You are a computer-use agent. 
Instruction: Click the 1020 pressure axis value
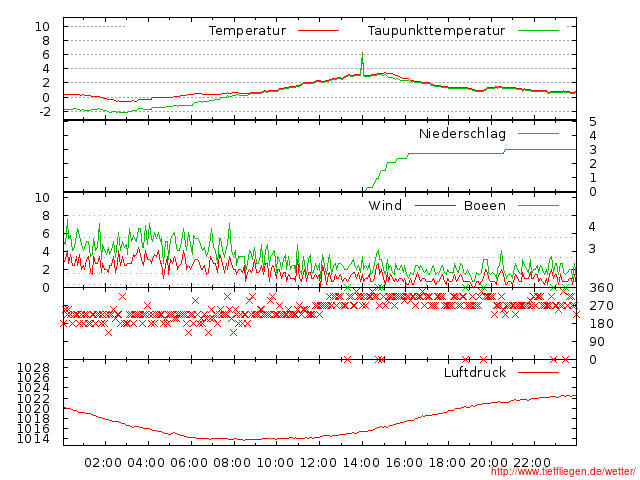[33, 408]
